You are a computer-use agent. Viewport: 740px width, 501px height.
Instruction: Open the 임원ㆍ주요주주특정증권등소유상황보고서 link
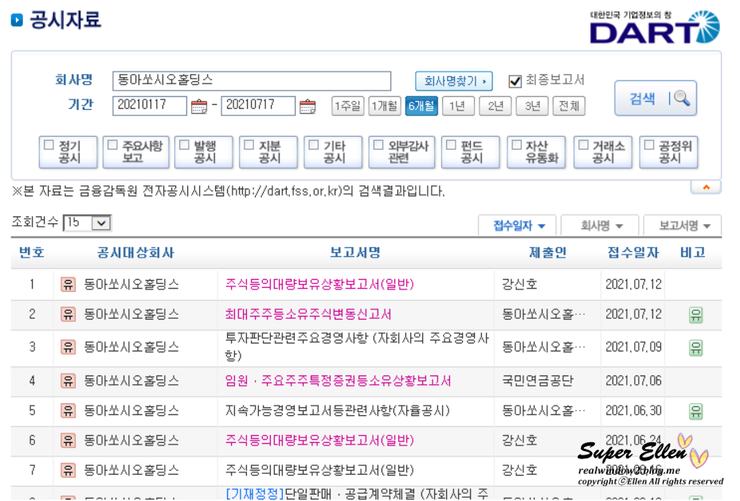pyautogui.click(x=338, y=381)
